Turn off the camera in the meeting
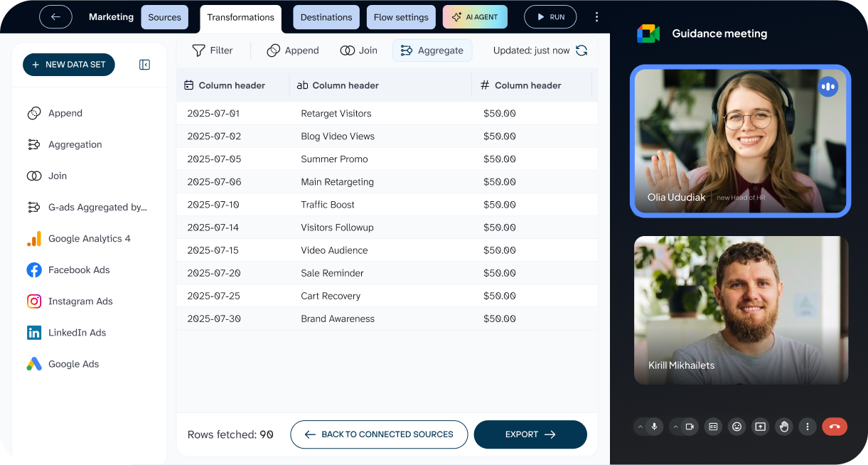 pos(689,427)
